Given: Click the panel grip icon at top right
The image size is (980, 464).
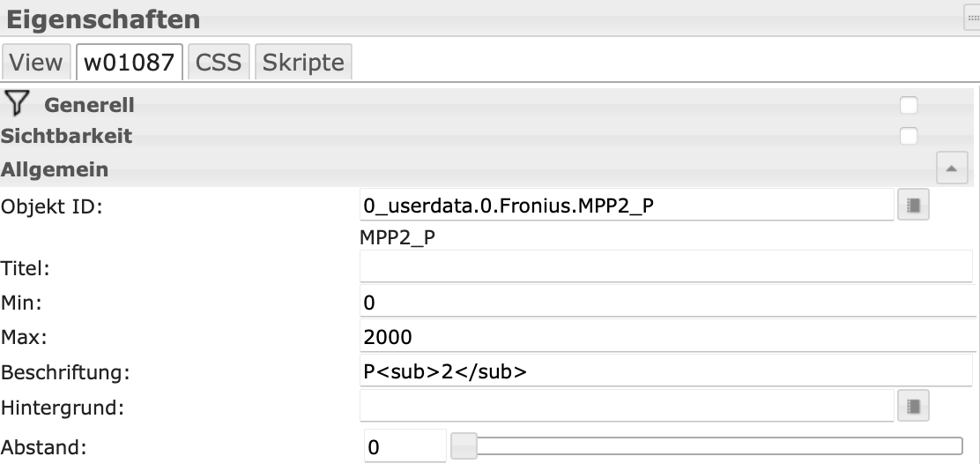Looking at the screenshot, I should [x=973, y=17].
